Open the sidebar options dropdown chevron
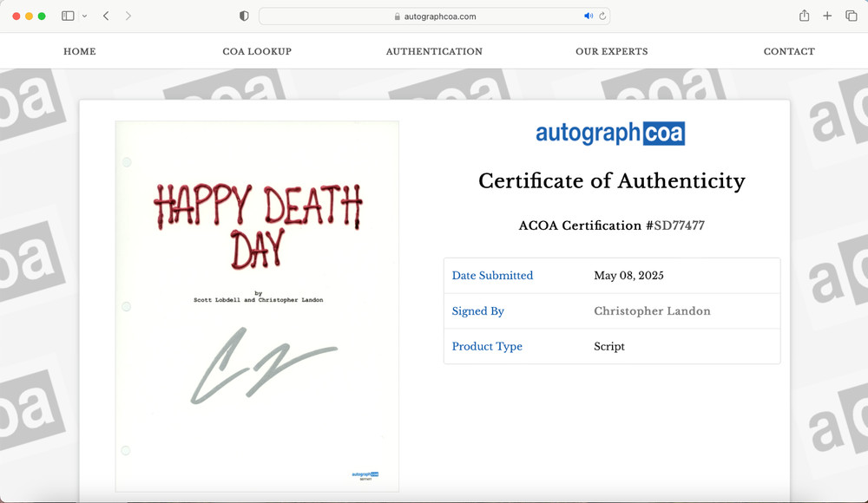The width and height of the screenshot is (868, 503). point(85,16)
